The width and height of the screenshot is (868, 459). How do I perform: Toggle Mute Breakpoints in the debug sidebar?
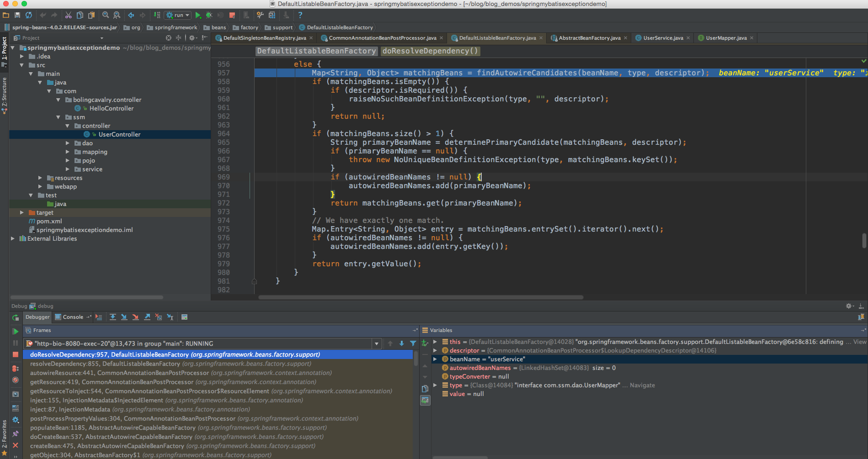click(16, 380)
